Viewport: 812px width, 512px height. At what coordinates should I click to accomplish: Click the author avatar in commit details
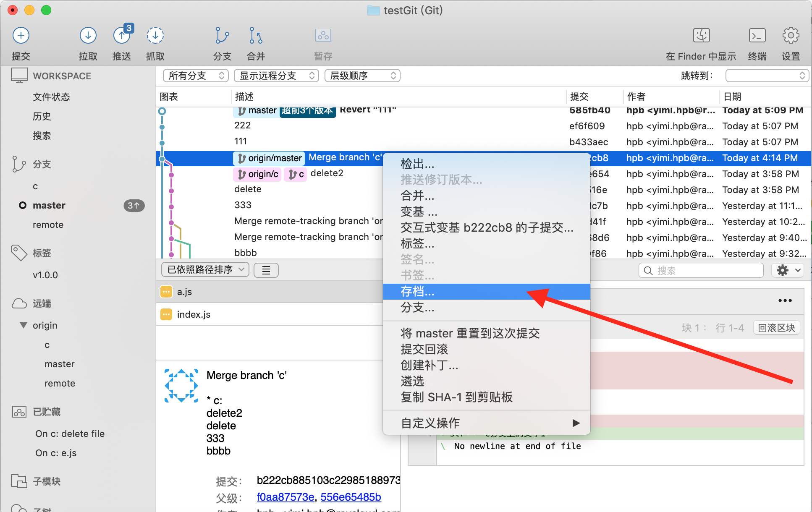(x=181, y=386)
